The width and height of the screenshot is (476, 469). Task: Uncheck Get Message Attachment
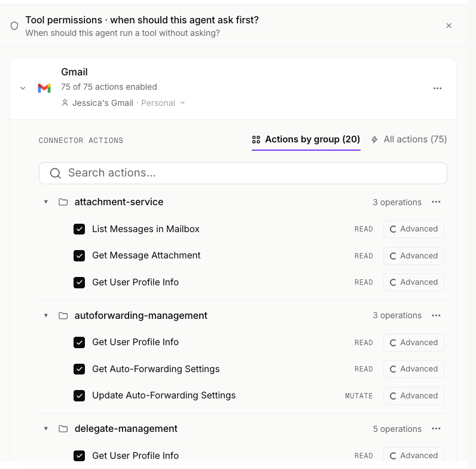pyautogui.click(x=79, y=256)
